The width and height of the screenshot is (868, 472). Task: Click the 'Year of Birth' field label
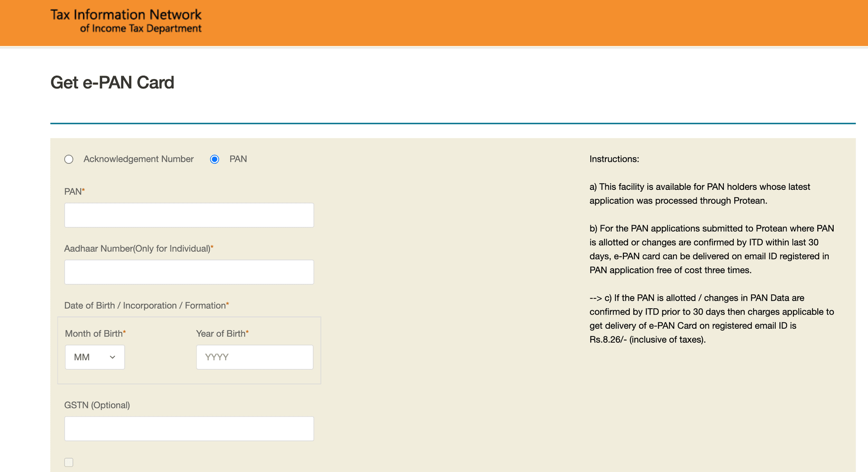(x=221, y=334)
